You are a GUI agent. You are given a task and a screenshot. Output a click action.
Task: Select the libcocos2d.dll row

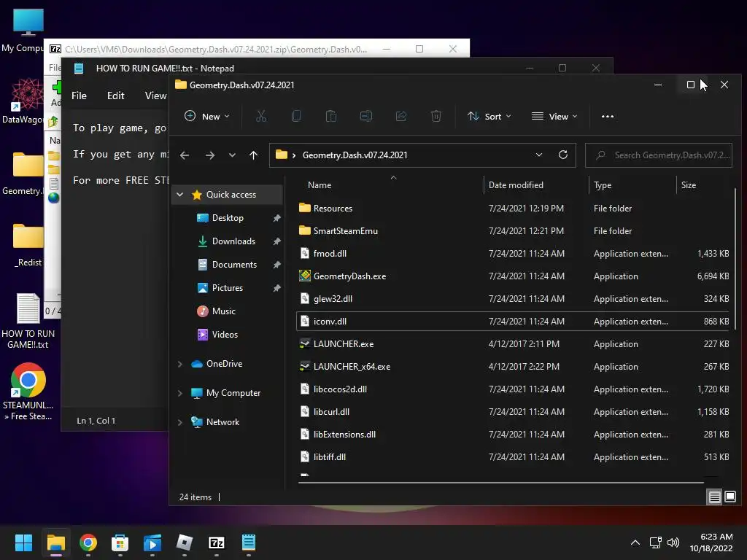tap(514, 389)
